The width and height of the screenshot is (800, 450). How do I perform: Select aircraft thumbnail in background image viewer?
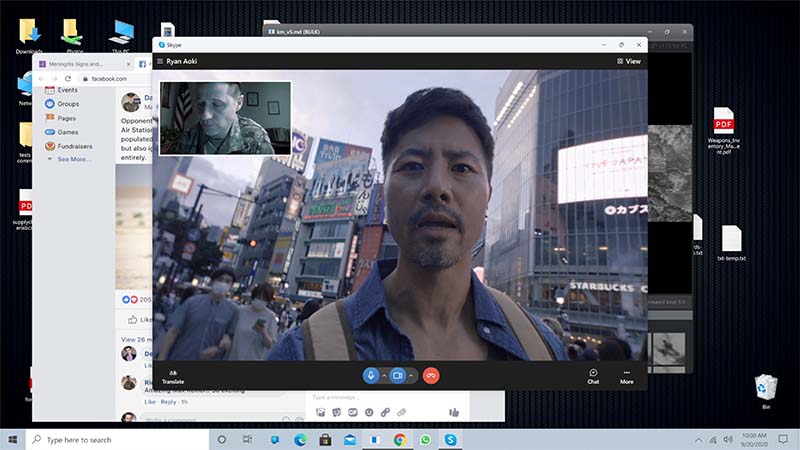[x=669, y=349]
